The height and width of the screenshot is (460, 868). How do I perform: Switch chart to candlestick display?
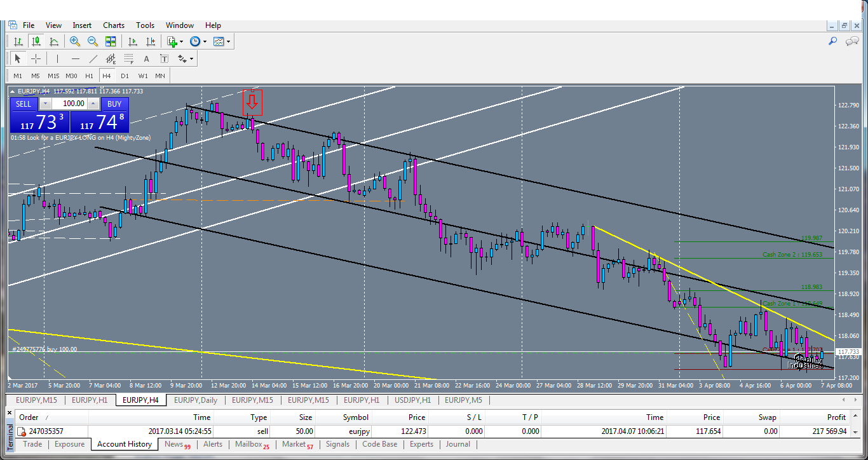pyautogui.click(x=36, y=41)
